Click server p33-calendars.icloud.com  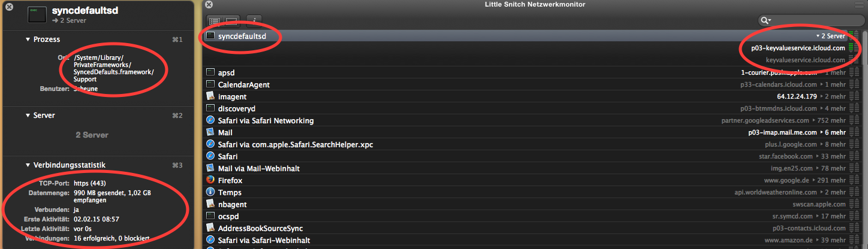point(778,84)
